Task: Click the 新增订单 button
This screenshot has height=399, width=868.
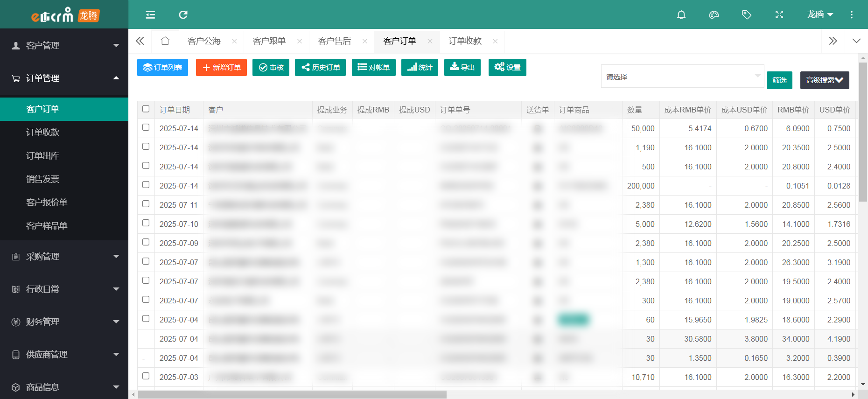Action: [221, 68]
